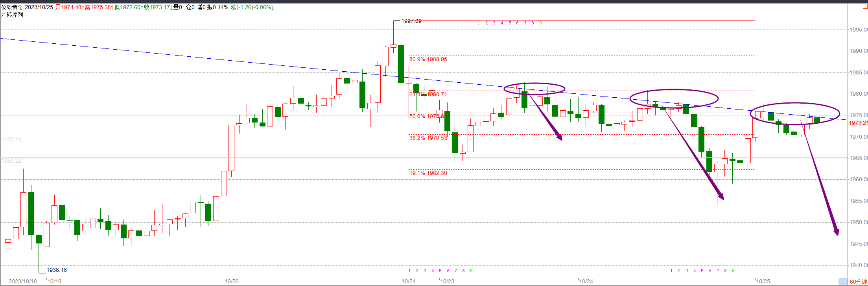
Task: Click the 1997.09 swing high label
Action: (411, 21)
